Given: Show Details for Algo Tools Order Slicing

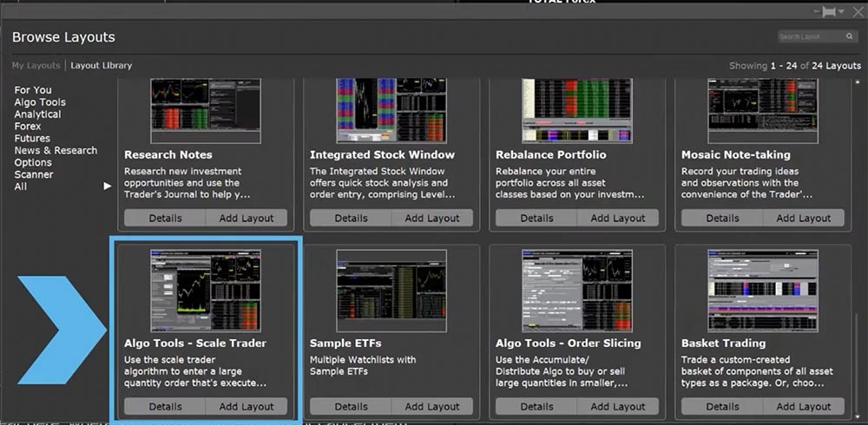Looking at the screenshot, I should pyautogui.click(x=536, y=406).
